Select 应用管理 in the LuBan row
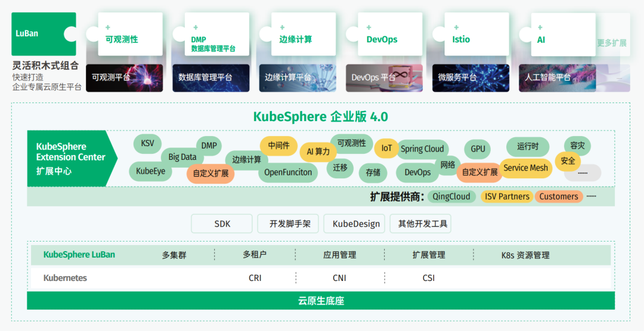This screenshot has width=644, height=331. (340, 255)
